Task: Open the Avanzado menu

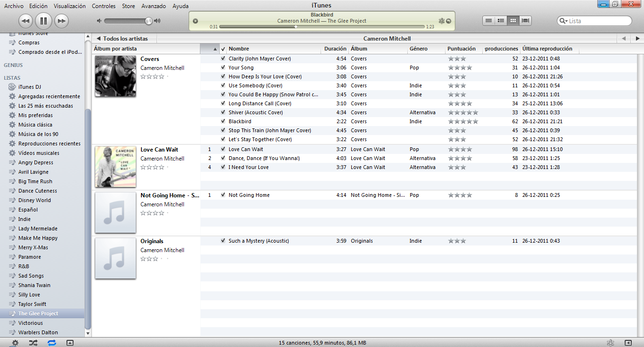Action: (154, 6)
